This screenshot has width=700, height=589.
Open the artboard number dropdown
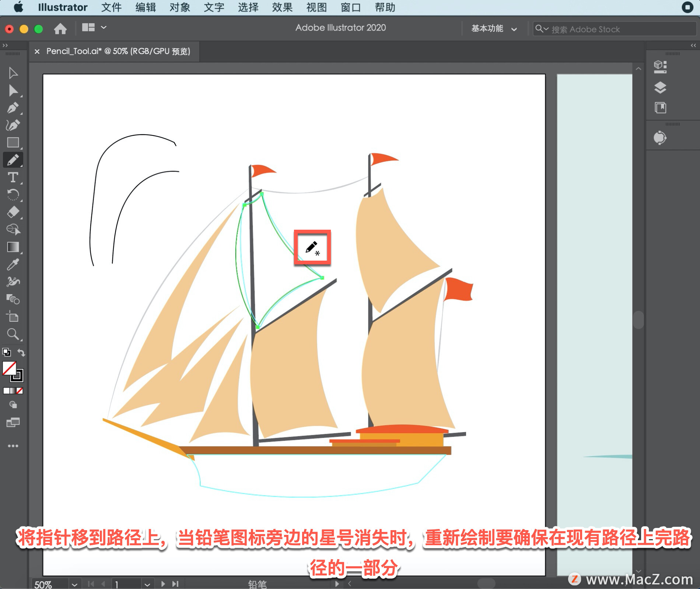point(147,585)
